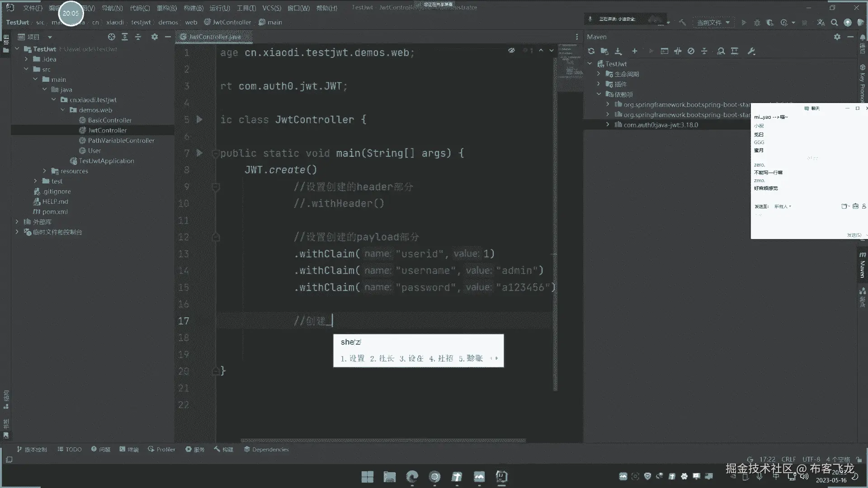The width and height of the screenshot is (868, 488).
Task: Expand the resources folder
Action: [x=45, y=171]
